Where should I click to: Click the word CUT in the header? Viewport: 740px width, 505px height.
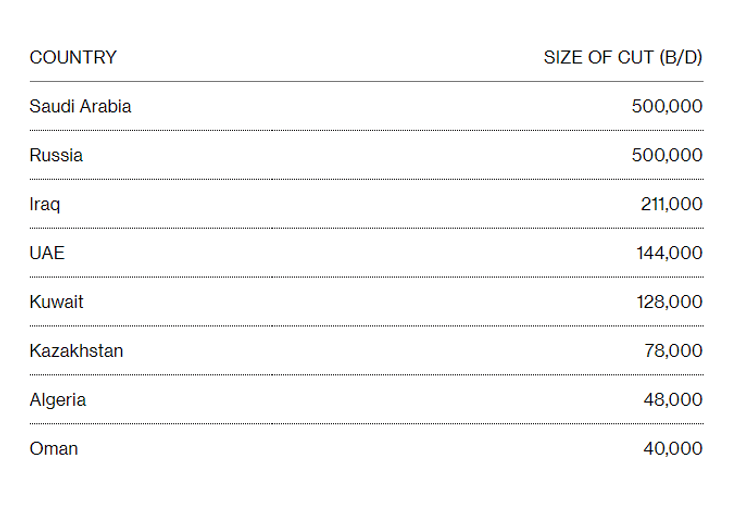(x=635, y=57)
